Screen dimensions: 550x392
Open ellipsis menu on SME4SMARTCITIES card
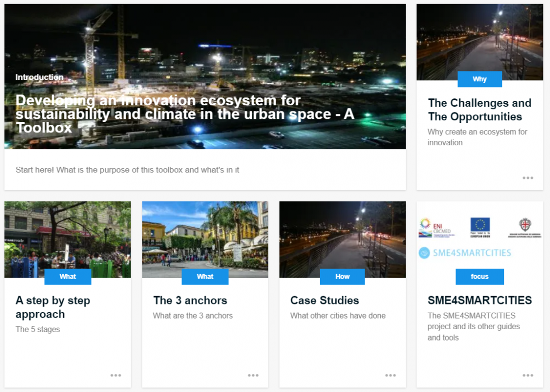click(x=527, y=375)
